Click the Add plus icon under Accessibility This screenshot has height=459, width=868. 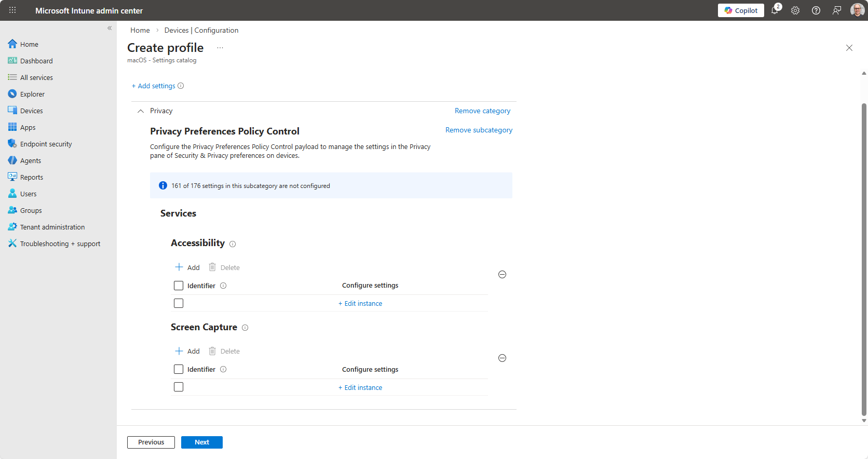tap(179, 267)
